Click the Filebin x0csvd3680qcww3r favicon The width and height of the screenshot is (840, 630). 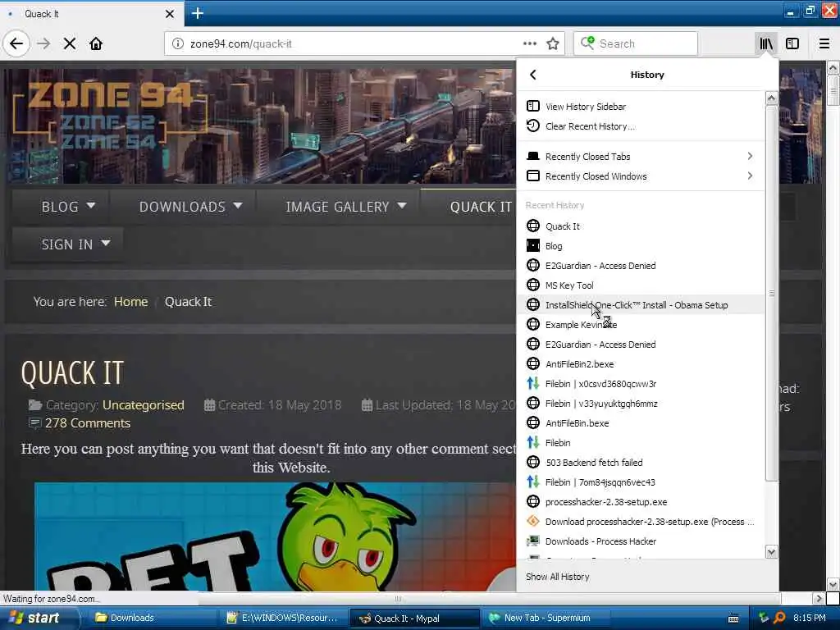[x=532, y=383]
